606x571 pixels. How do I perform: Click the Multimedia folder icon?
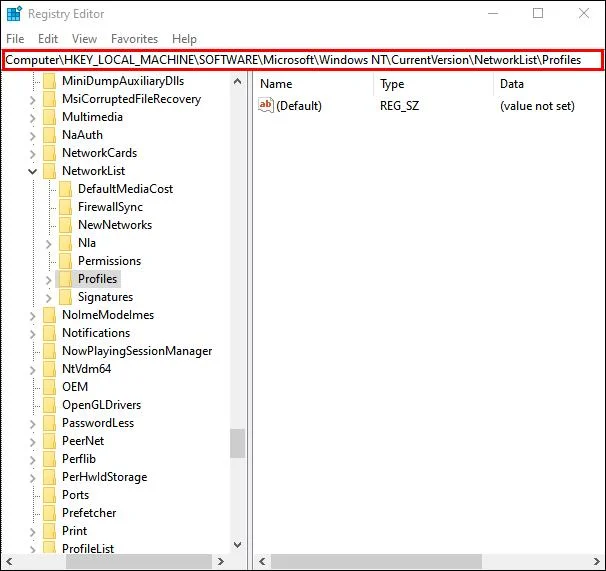tap(49, 117)
